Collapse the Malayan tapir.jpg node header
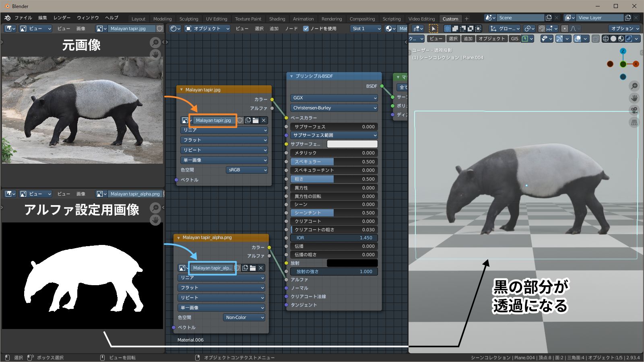644x362 pixels. click(182, 90)
